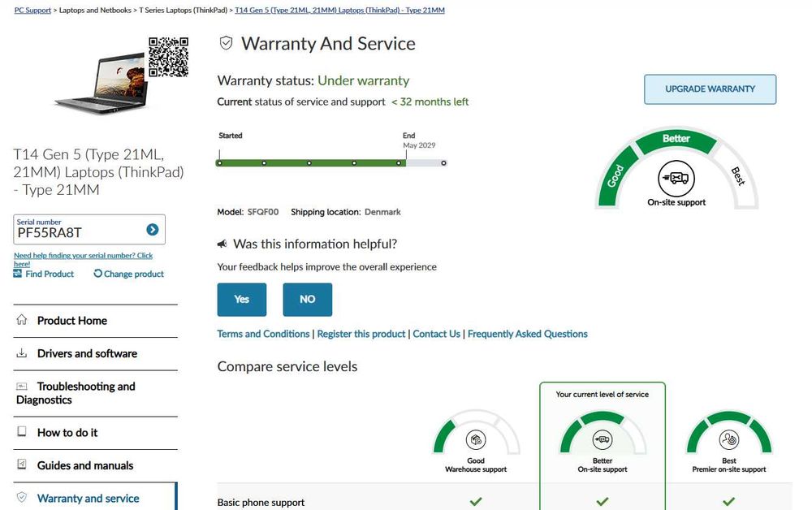This screenshot has height=510, width=812.
Task: Click the warranty timeline end marker dot
Action: coord(443,162)
